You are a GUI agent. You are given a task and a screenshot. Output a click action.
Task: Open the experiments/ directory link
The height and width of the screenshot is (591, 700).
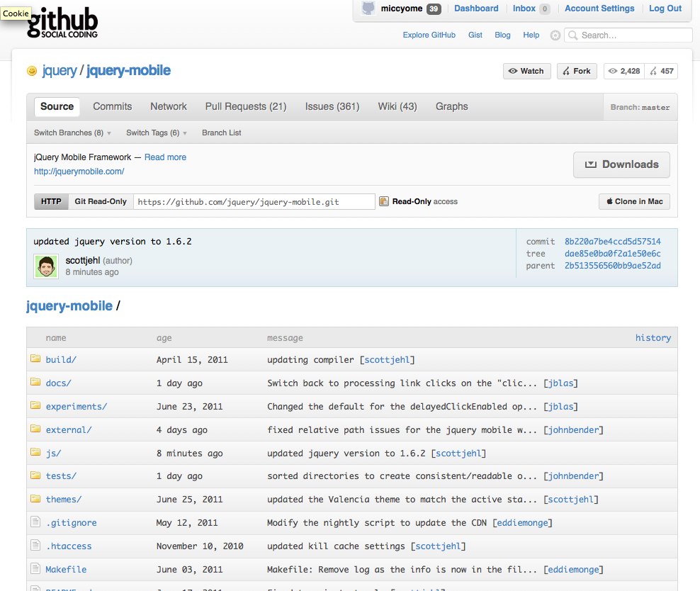[77, 407]
